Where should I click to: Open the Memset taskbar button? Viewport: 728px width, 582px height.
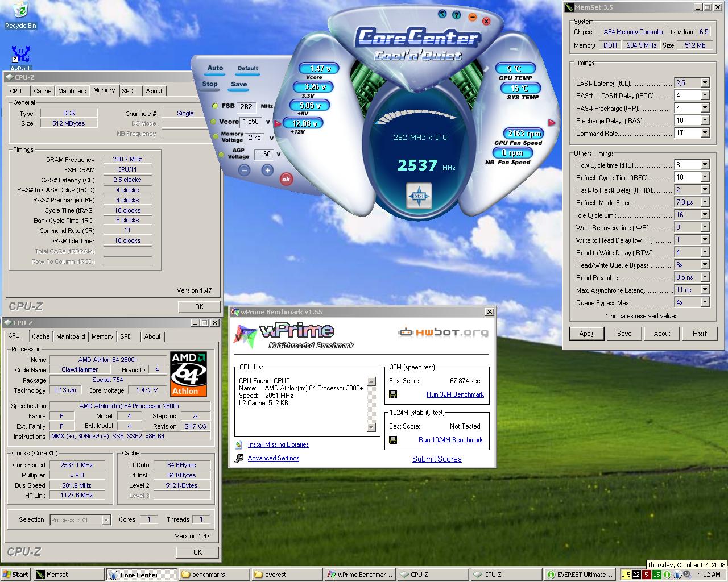69,575
